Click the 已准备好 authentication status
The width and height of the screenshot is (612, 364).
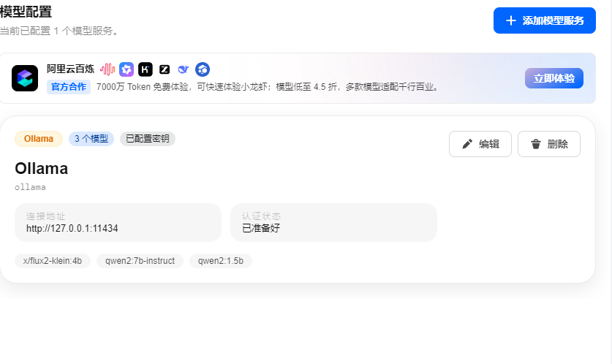[x=261, y=228]
